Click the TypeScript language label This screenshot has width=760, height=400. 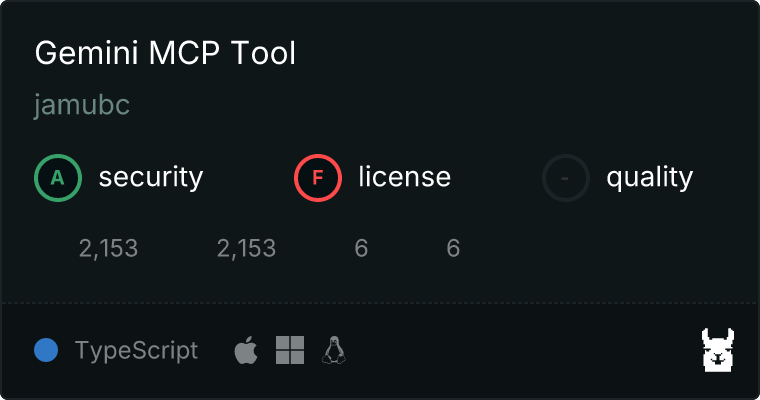136,351
